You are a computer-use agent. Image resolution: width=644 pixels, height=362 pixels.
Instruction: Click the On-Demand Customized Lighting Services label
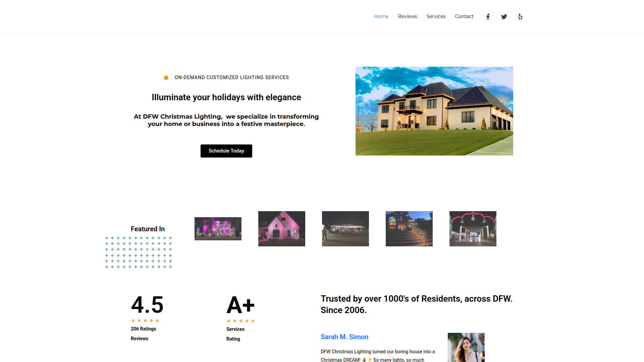coord(232,77)
